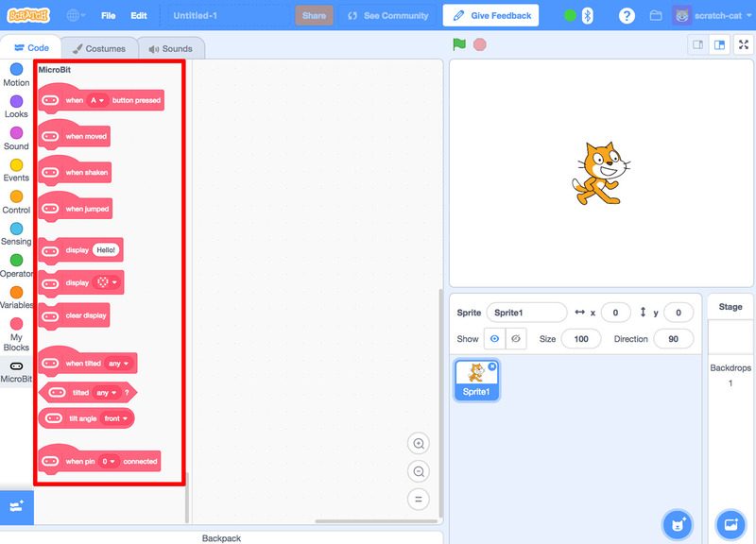Image resolution: width=756 pixels, height=544 pixels.
Task: Click the Choose a Sprite button
Action: point(676,523)
